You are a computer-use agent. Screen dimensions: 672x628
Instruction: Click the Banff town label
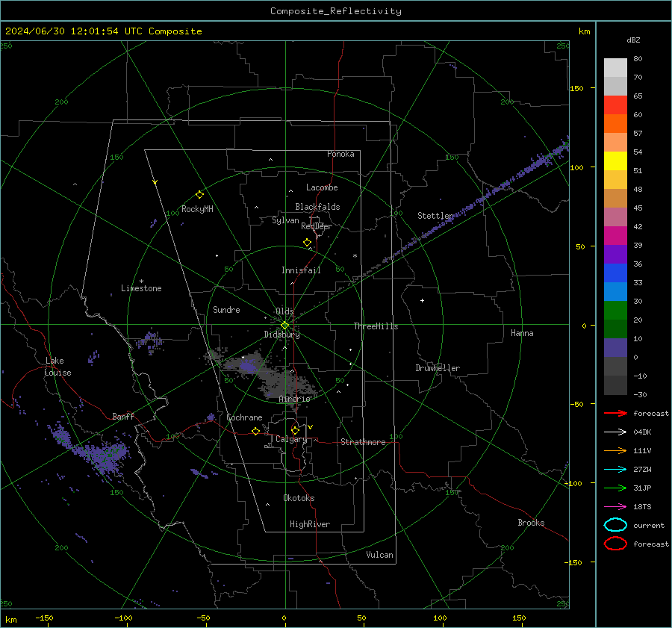pos(123,416)
